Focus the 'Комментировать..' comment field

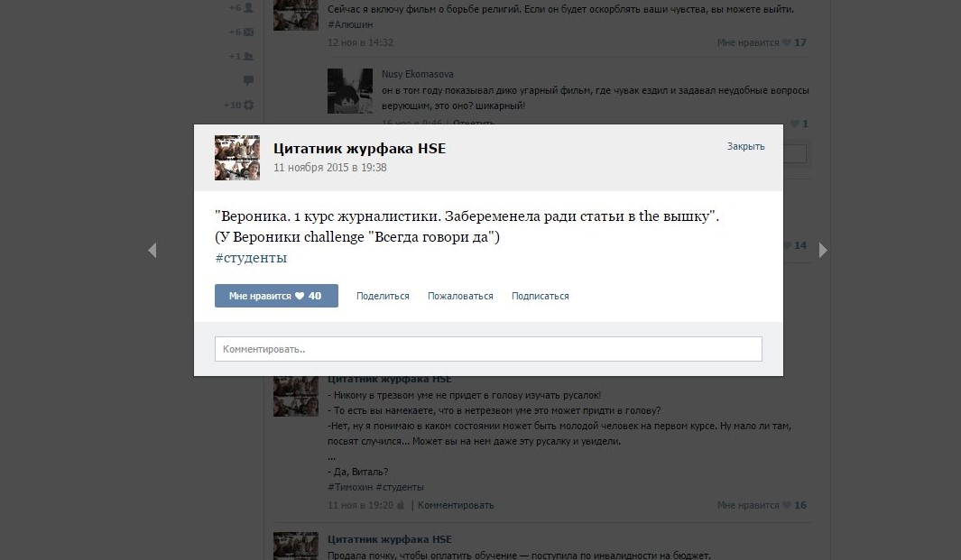(x=488, y=349)
